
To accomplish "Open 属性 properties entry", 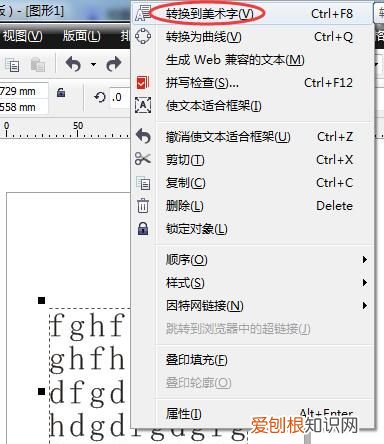I will pyautogui.click(x=253, y=414).
